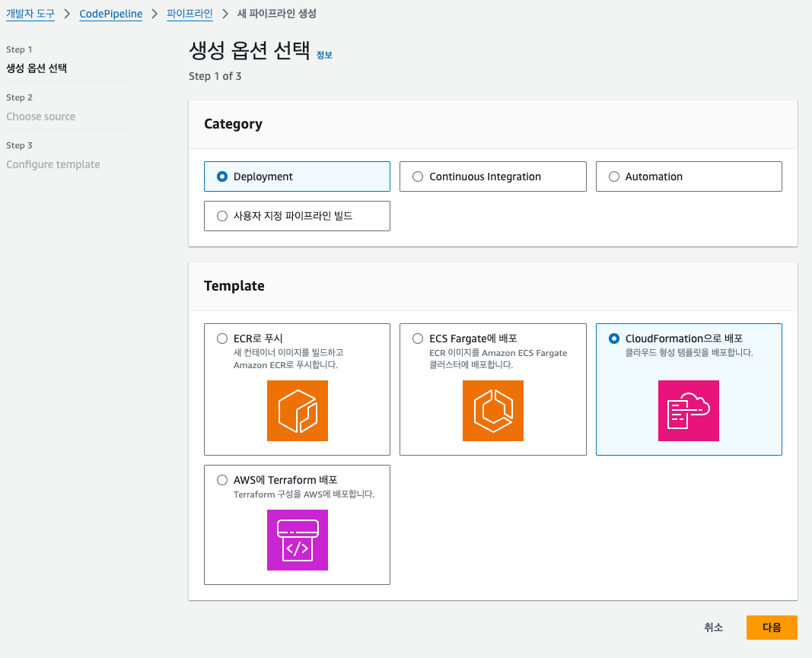Click the Terraform 구성을 AWS에 배포합니다 description
Viewport: 812px width, 658px height.
click(304, 494)
